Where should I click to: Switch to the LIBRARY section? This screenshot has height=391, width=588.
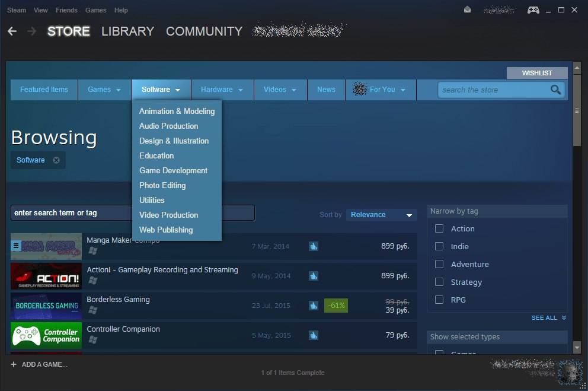point(127,31)
